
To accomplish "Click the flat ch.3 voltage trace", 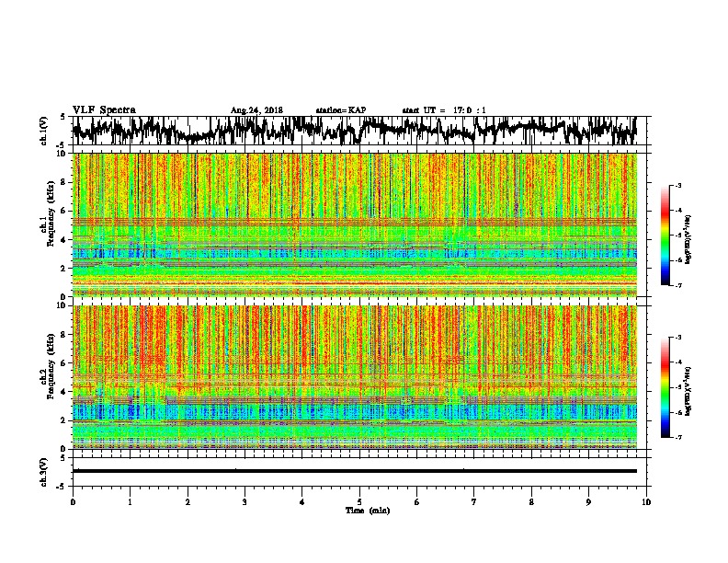I will (x=355, y=471).
